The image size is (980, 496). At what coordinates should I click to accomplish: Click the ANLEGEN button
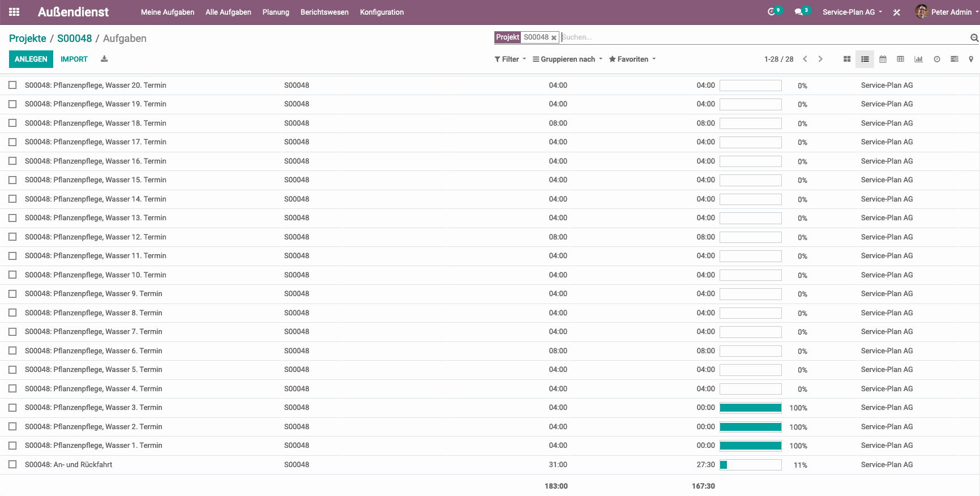[31, 59]
